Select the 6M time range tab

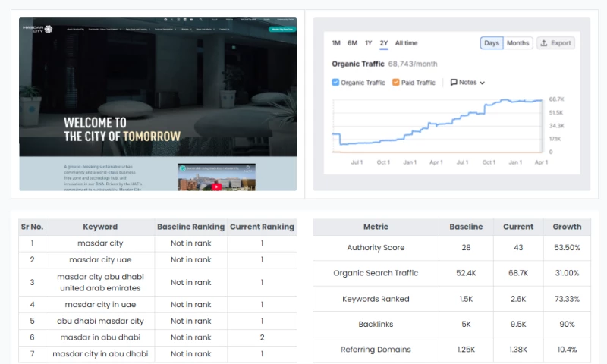click(352, 43)
